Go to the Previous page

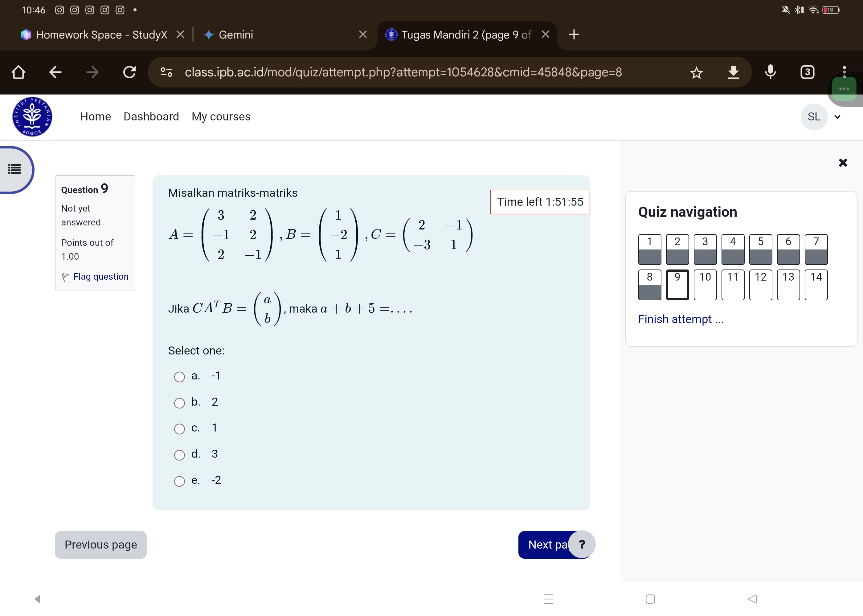click(x=100, y=545)
